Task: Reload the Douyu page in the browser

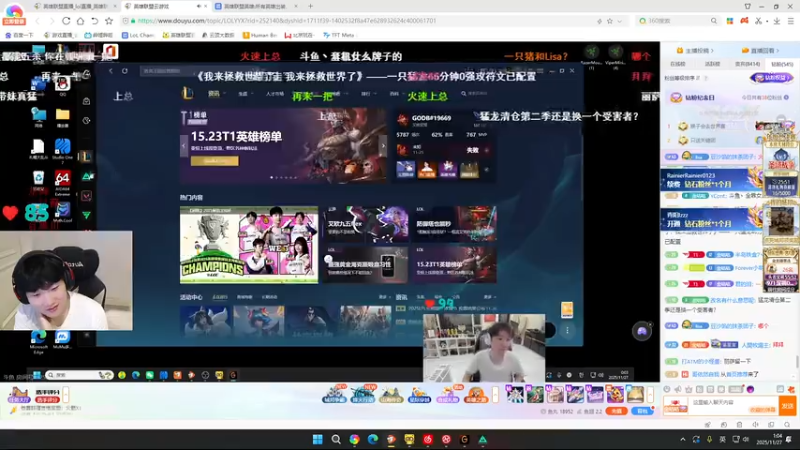Action: 66,21
